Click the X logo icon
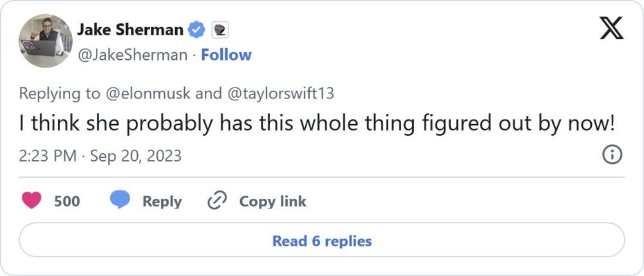The width and height of the screenshot is (644, 276). [x=611, y=28]
